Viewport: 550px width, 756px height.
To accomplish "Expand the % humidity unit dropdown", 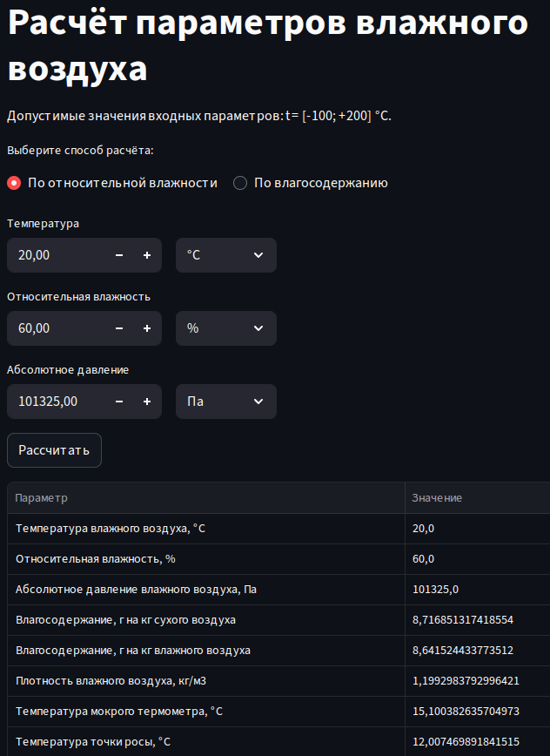I will tap(226, 328).
